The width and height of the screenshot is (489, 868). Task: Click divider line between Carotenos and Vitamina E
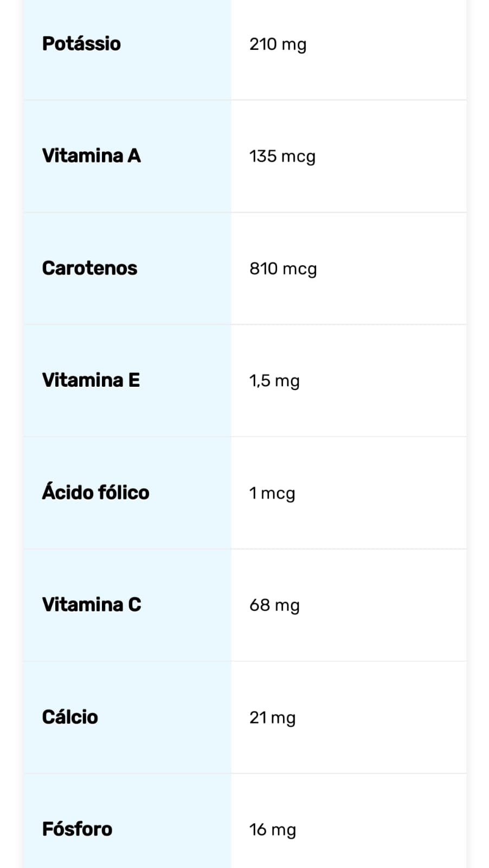pos(244,324)
